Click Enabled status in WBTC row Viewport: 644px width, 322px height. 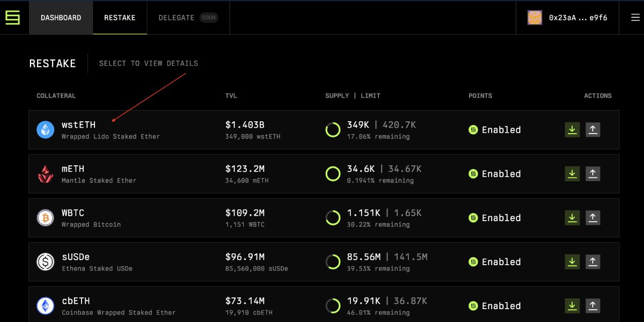pos(501,217)
